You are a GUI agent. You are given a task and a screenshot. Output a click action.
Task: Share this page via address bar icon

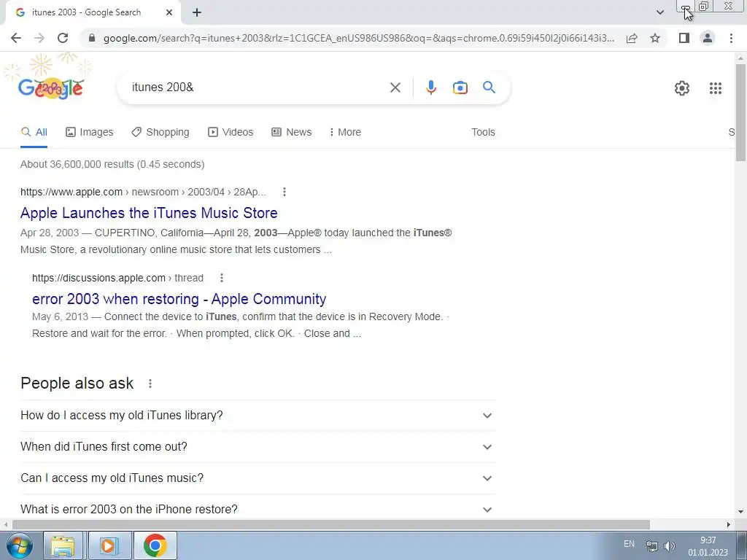(632, 38)
